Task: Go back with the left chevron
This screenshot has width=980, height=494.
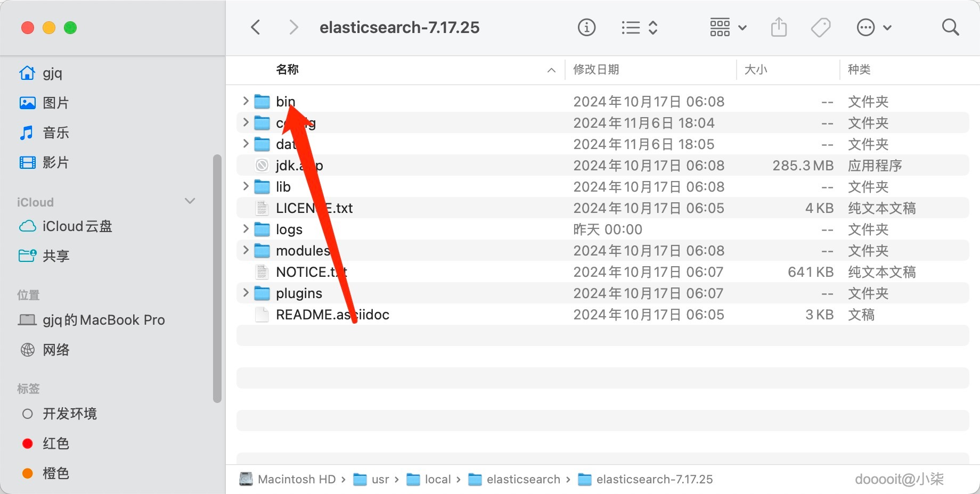Action: click(x=256, y=27)
